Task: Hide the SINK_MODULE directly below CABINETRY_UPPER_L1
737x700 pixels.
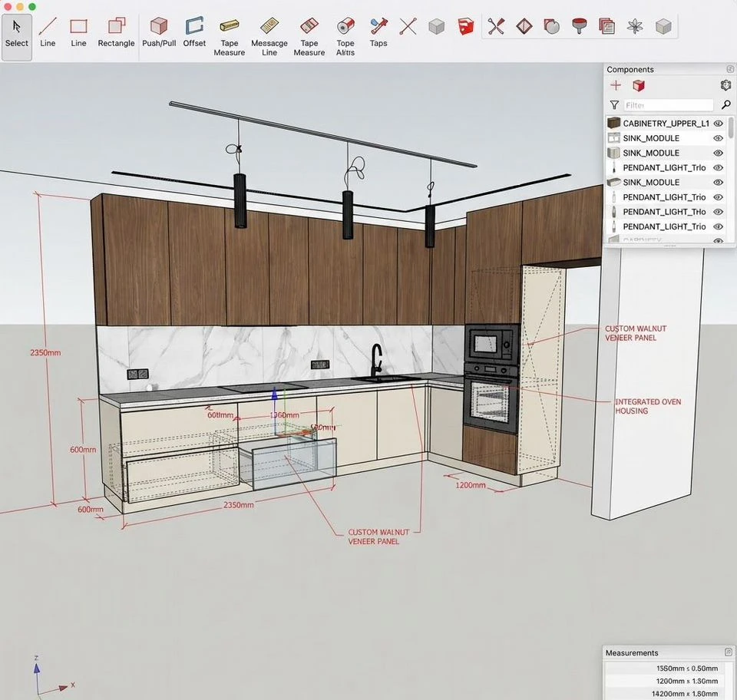Action: (x=718, y=138)
